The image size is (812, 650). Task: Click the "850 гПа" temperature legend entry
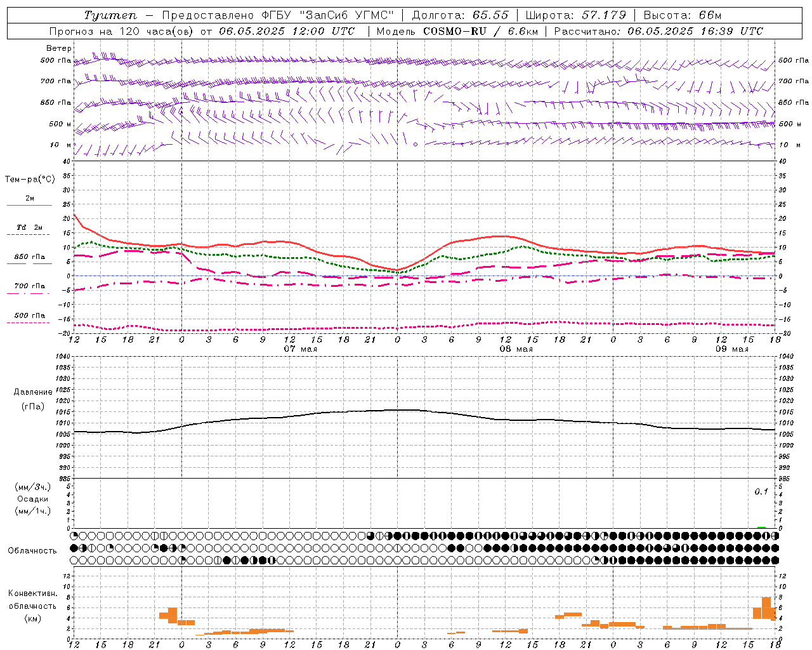(x=29, y=257)
